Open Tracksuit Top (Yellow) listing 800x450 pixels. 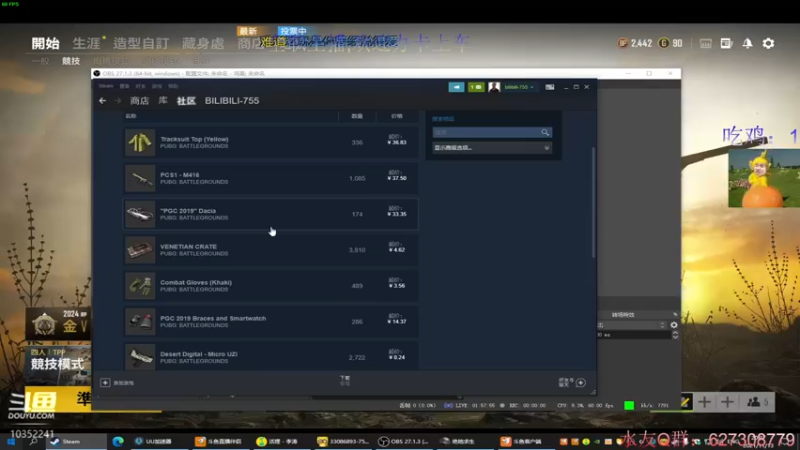click(270, 142)
